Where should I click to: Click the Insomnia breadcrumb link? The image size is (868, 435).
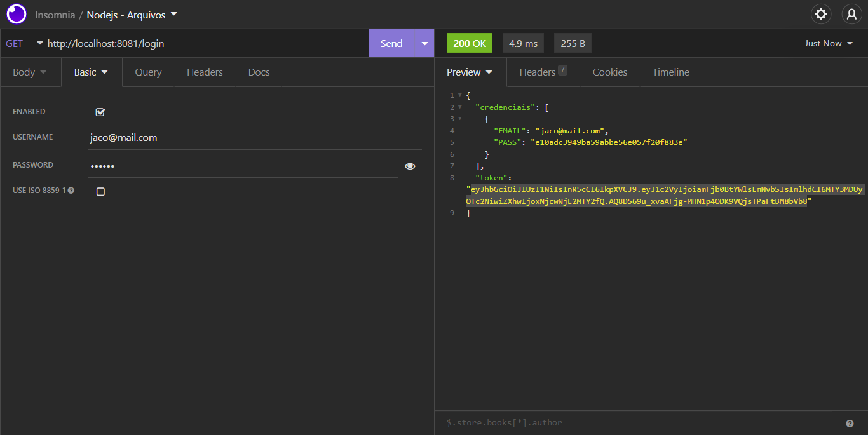point(55,15)
